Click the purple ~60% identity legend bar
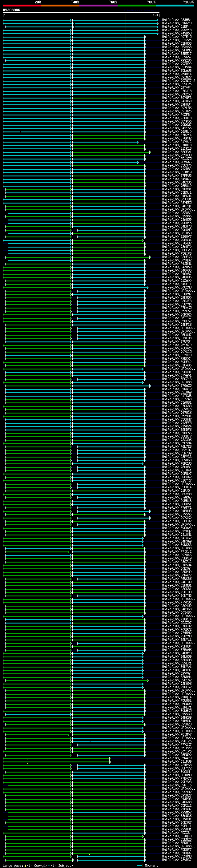Viewport: 197px width, 868px height. tap(99, 6)
